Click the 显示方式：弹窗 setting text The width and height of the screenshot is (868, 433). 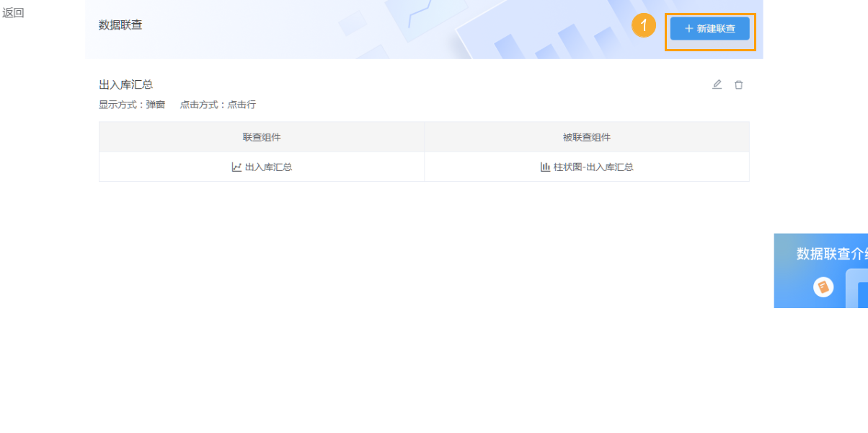[x=132, y=105]
